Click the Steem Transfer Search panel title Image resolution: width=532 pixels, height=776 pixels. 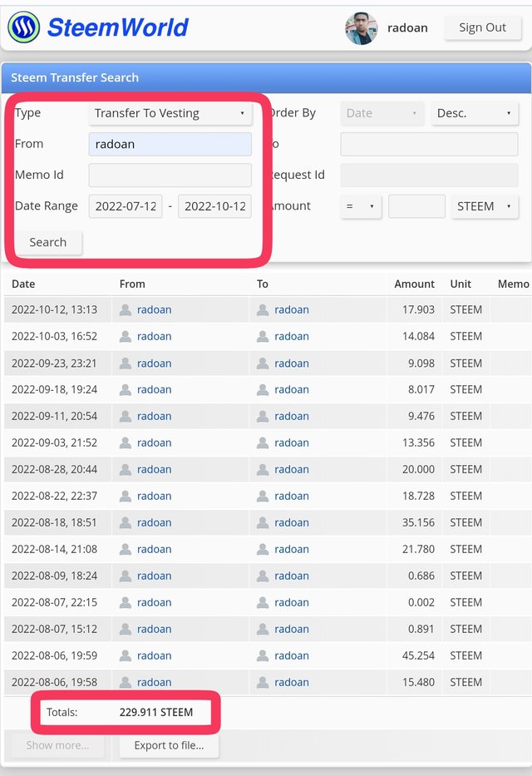(75, 77)
